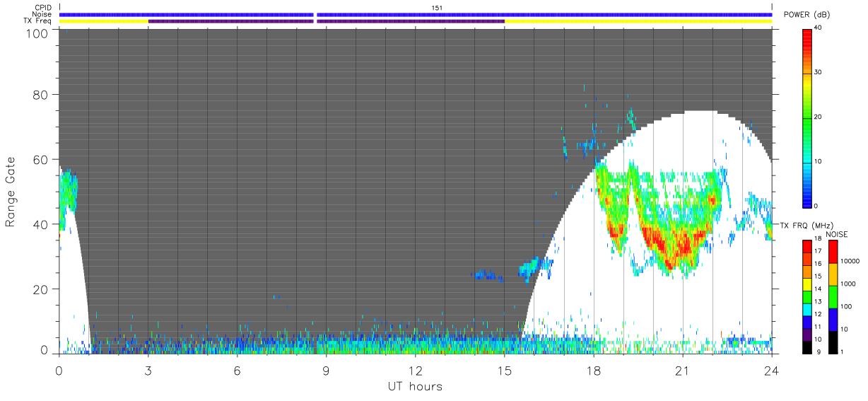Image resolution: width=868 pixels, height=401 pixels.
Task: Click the black TX FRQ colorbar segment
Action: pos(808,347)
